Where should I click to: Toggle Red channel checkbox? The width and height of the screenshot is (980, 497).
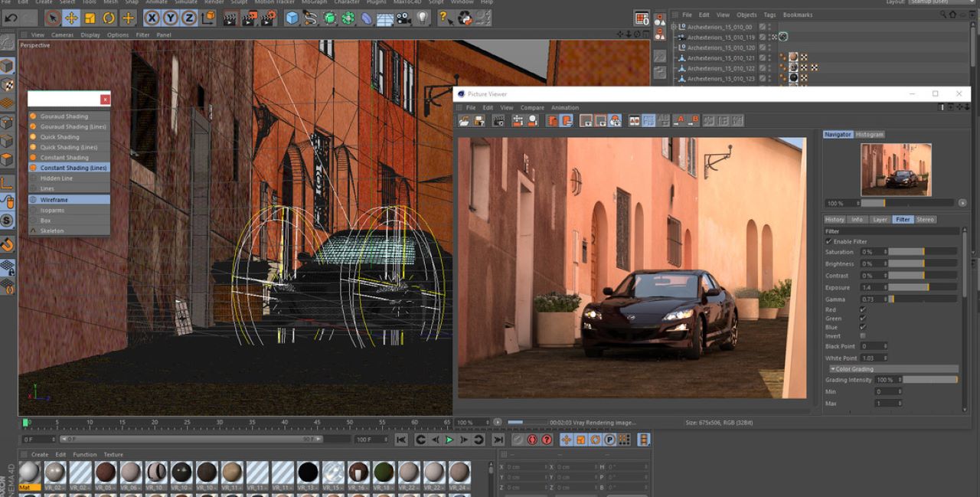[x=863, y=309]
